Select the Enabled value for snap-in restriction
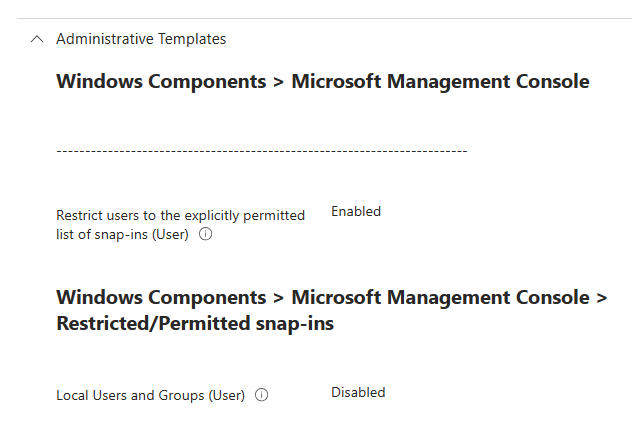 (x=356, y=211)
